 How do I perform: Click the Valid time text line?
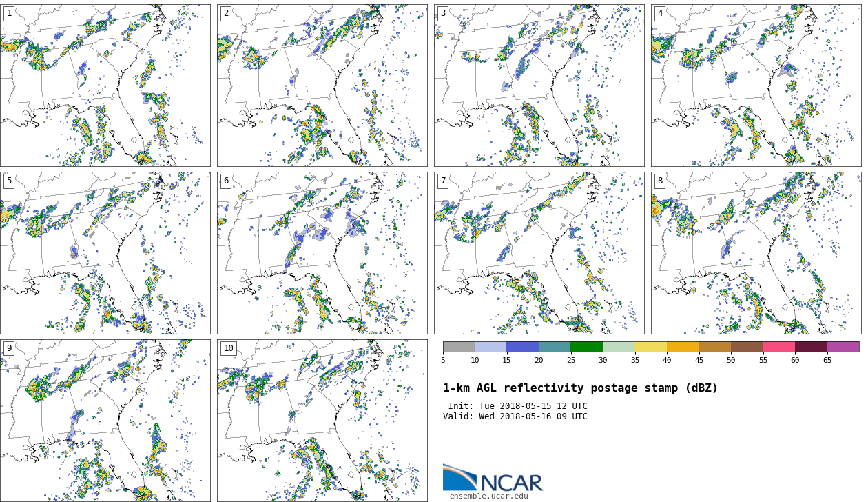coord(515,416)
